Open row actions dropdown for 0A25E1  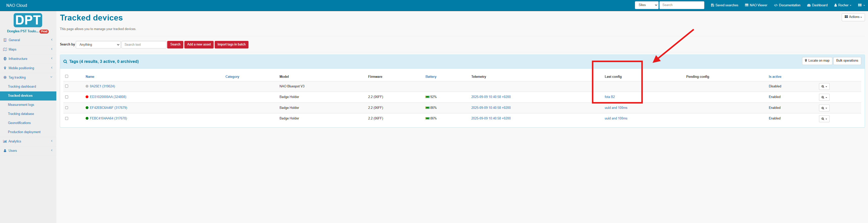[824, 87]
